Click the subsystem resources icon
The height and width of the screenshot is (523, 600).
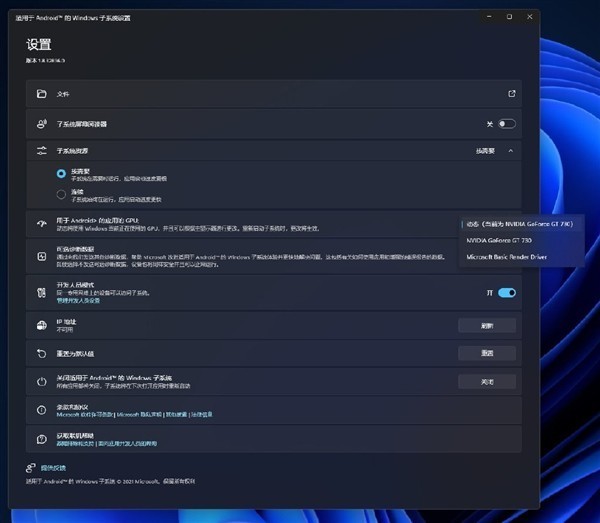pyautogui.click(x=42, y=151)
